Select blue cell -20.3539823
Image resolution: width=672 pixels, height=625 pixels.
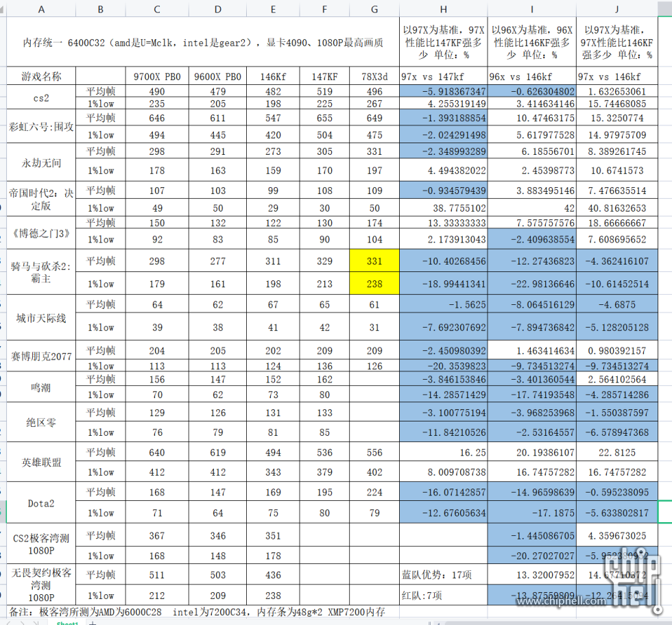[443, 366]
